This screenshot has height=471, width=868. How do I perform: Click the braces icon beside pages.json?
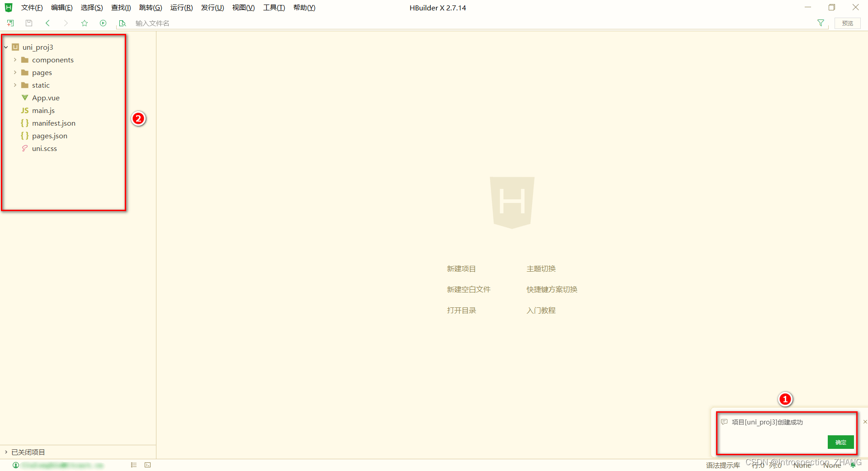point(25,136)
